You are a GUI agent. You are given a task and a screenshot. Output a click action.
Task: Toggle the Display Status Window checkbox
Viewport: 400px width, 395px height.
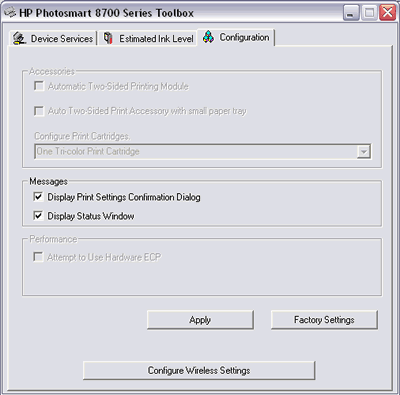(x=38, y=216)
